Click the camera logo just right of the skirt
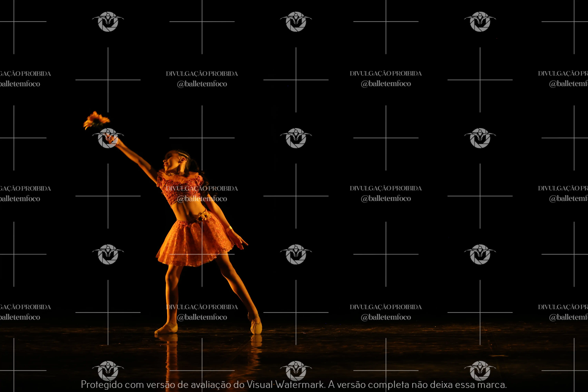 click(296, 254)
